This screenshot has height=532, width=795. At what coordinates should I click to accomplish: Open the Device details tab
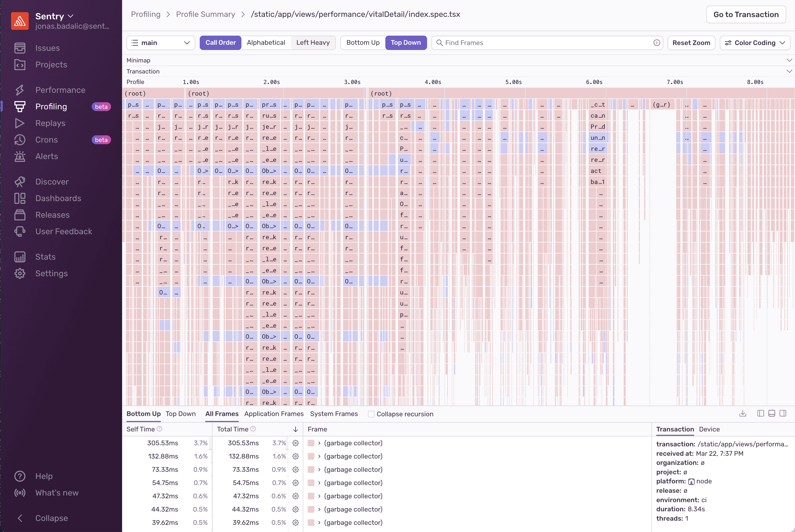[x=709, y=429]
